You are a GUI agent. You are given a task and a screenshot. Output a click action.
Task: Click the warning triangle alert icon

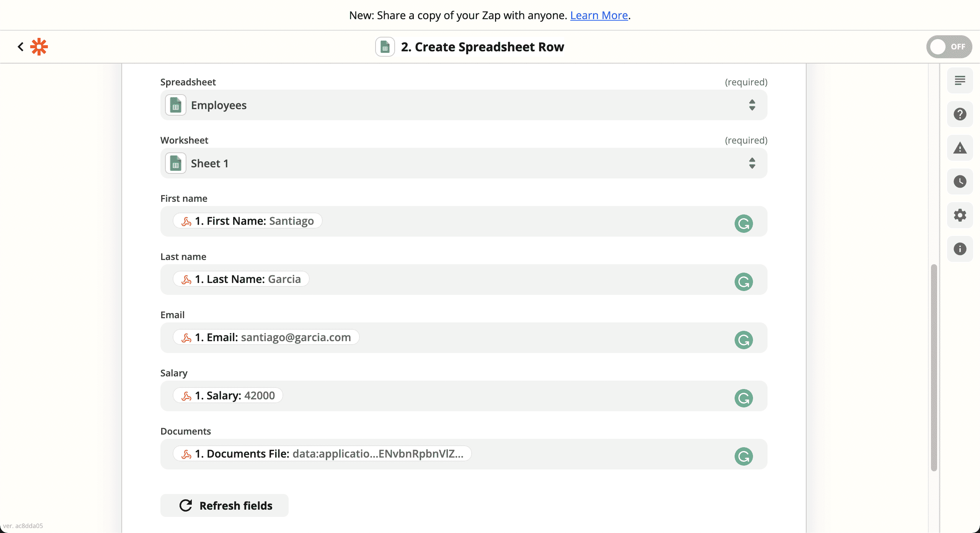click(x=960, y=148)
